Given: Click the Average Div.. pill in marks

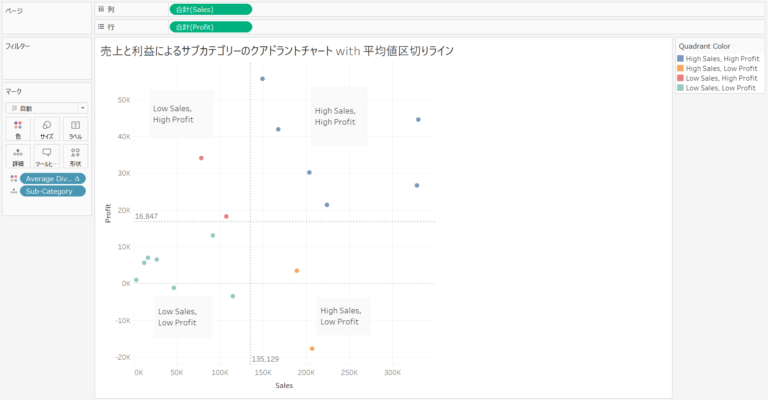Looking at the screenshot, I should point(55,178).
